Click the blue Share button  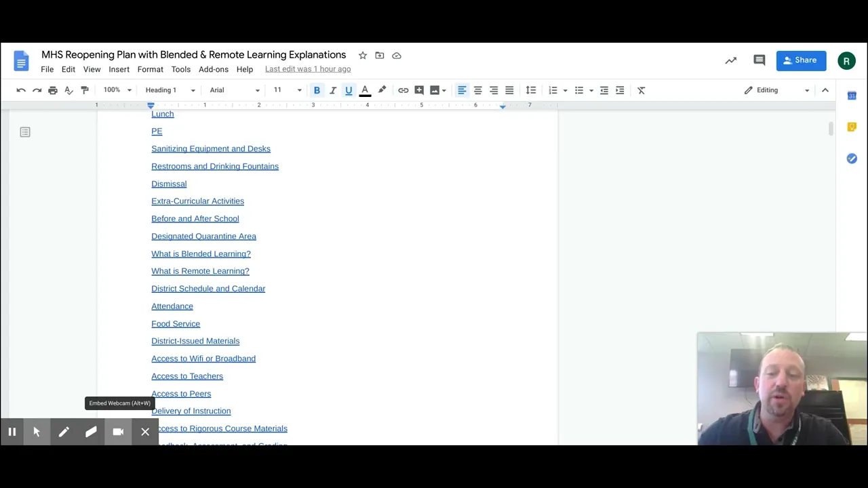(801, 60)
